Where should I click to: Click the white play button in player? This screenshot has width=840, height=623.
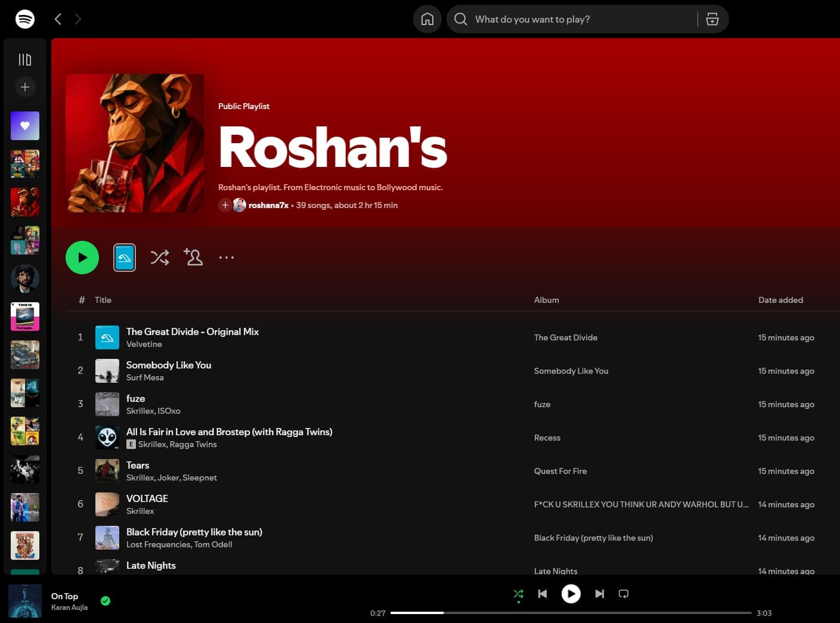pyautogui.click(x=571, y=594)
